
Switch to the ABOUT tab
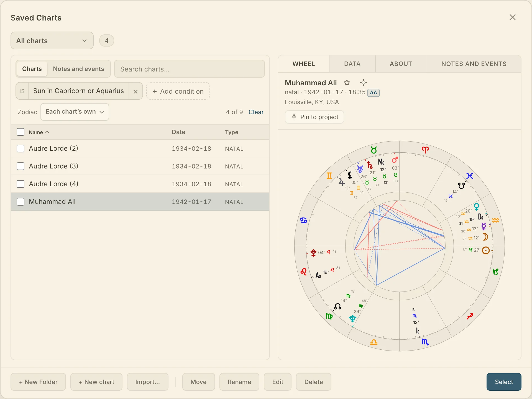401,64
